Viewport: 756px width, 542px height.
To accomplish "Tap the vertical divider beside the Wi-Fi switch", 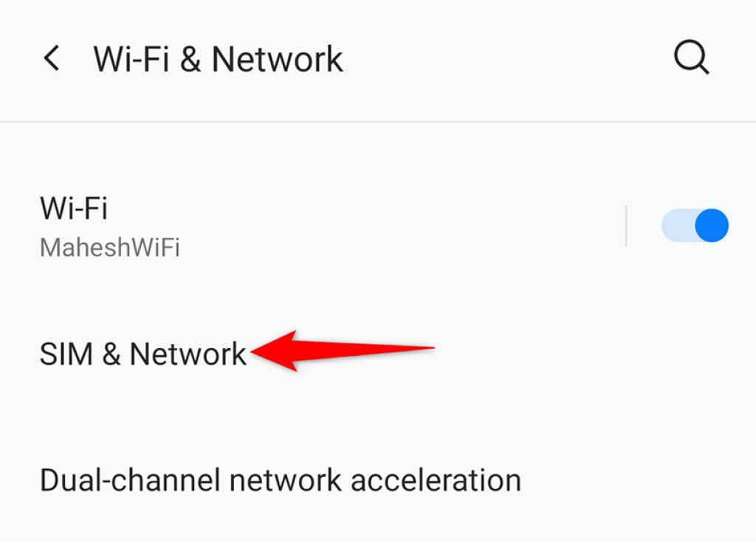I will coord(626,226).
